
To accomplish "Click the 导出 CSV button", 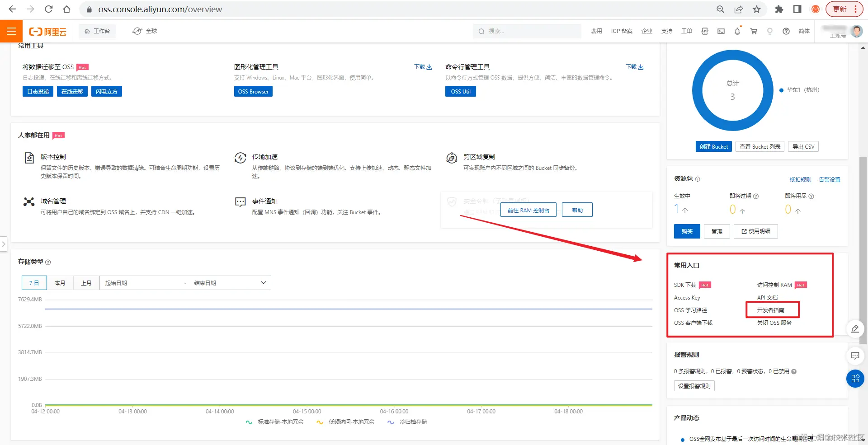I will [x=803, y=146].
